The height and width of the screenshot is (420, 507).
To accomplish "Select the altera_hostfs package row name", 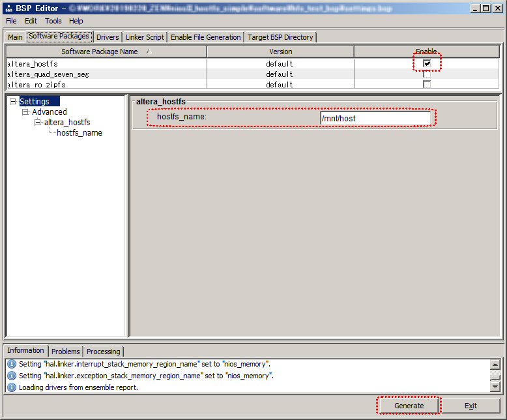I will pyautogui.click(x=32, y=64).
